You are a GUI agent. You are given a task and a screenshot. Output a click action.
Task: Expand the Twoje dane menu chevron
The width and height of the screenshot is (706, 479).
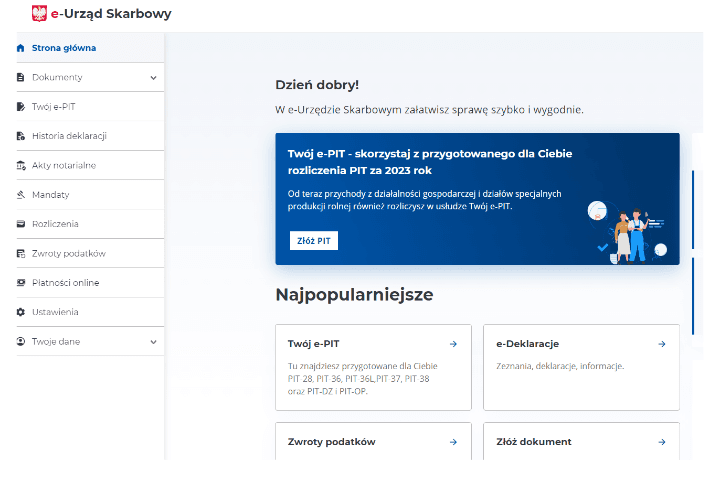coord(153,341)
